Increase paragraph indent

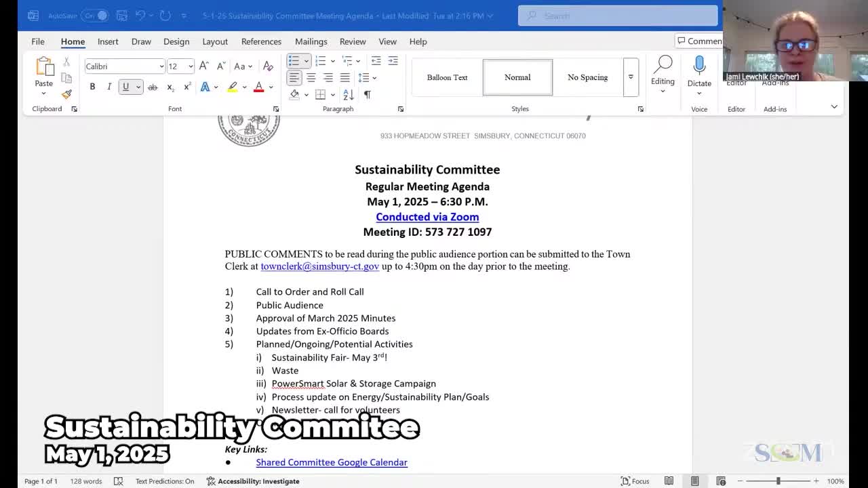(393, 61)
